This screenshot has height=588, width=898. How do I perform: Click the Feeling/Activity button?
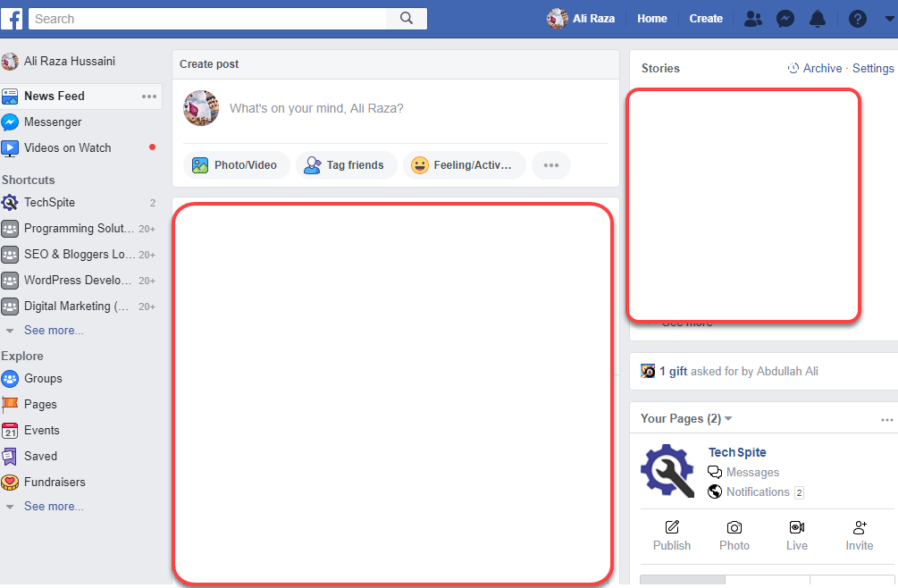pyautogui.click(x=464, y=165)
